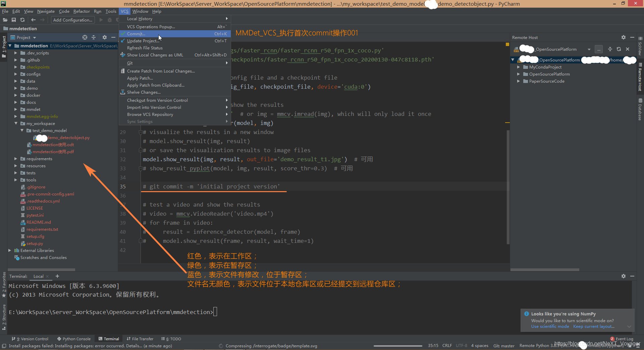Viewport: 644px width, 350px height.
Task: Expand the MyCondaProject remote folder
Action: pyautogui.click(x=518, y=67)
